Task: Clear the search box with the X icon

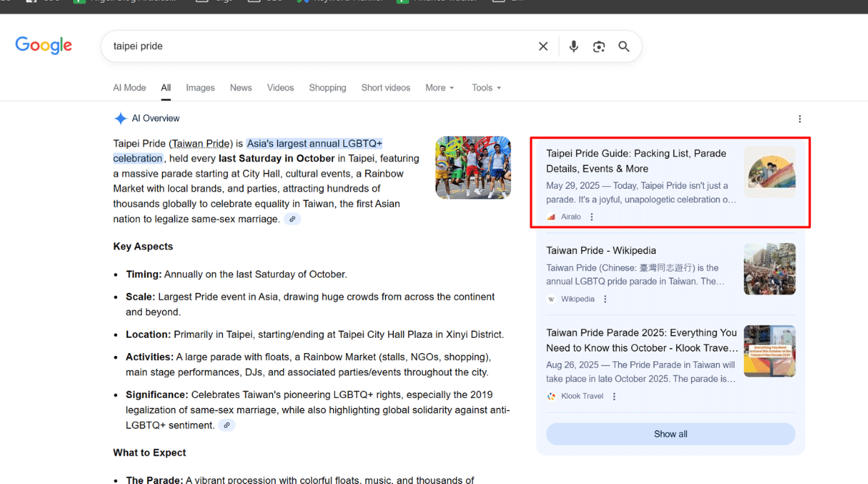Action: click(x=543, y=46)
